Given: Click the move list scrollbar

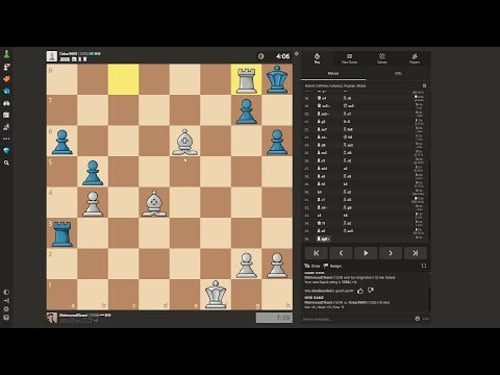Looking at the screenshot, I should [429, 200].
